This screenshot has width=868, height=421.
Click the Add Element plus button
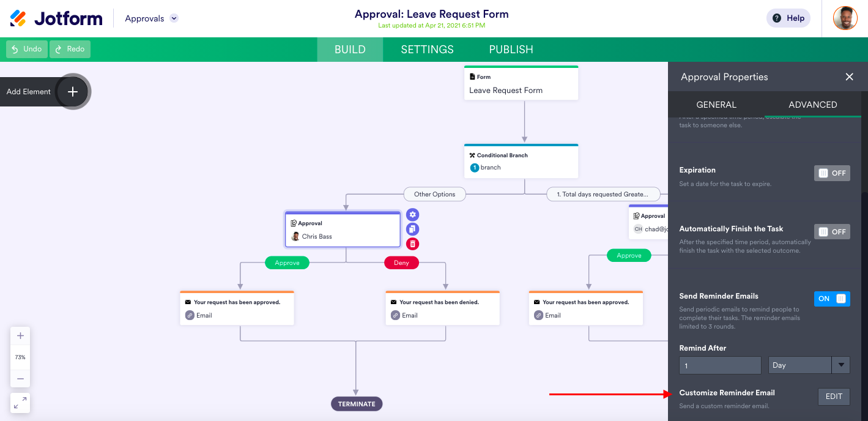(73, 92)
